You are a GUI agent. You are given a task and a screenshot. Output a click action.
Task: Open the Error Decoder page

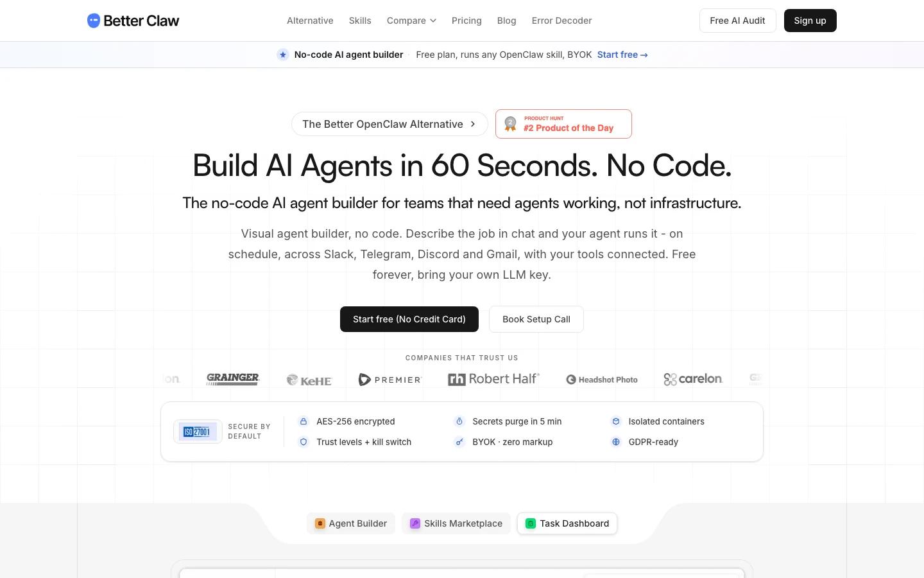(561, 21)
